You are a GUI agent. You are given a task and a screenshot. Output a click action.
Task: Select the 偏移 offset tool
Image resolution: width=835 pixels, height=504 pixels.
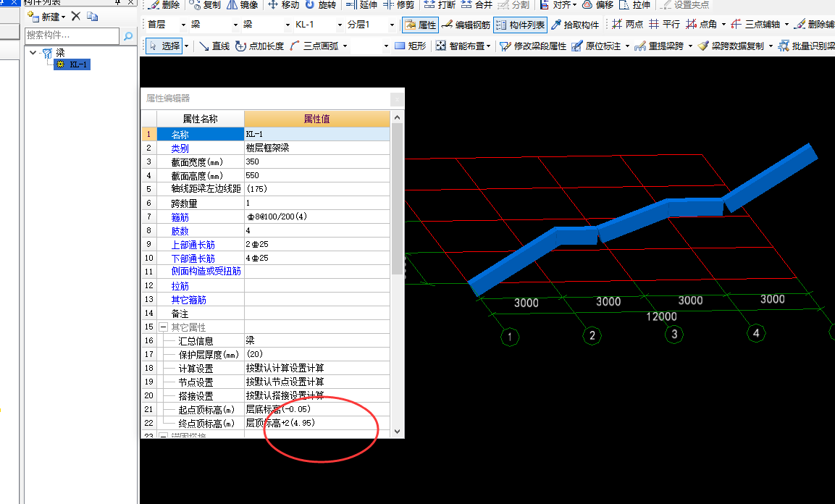pos(597,5)
